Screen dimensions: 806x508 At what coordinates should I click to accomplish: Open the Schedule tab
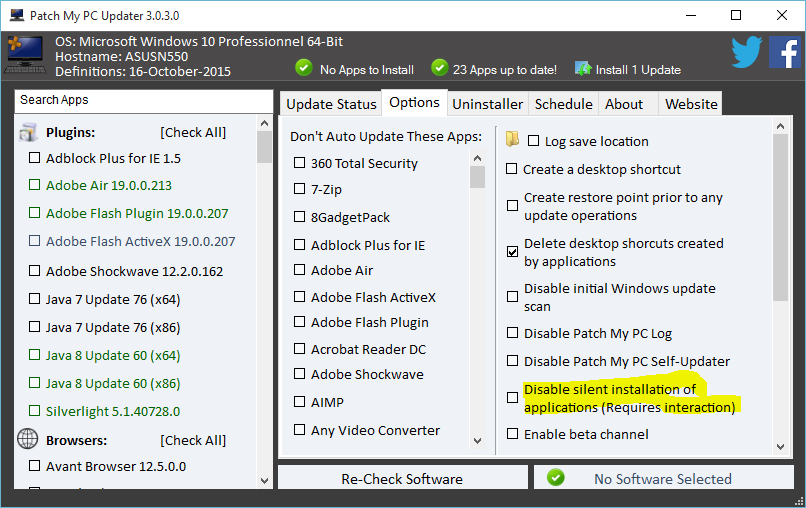pos(563,104)
